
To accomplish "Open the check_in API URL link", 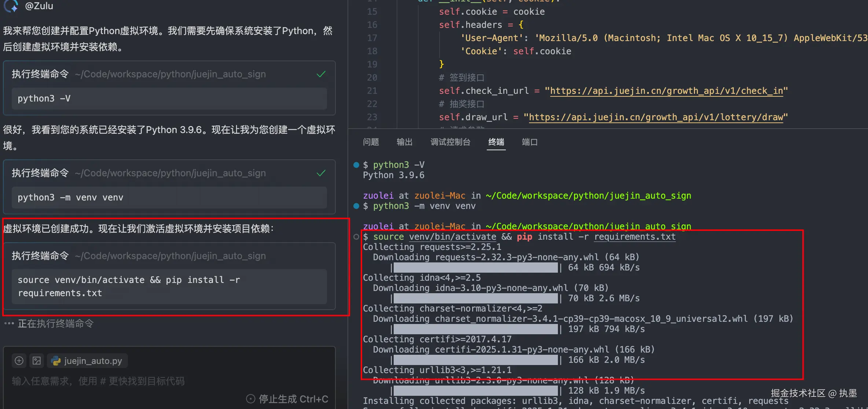I will click(666, 91).
